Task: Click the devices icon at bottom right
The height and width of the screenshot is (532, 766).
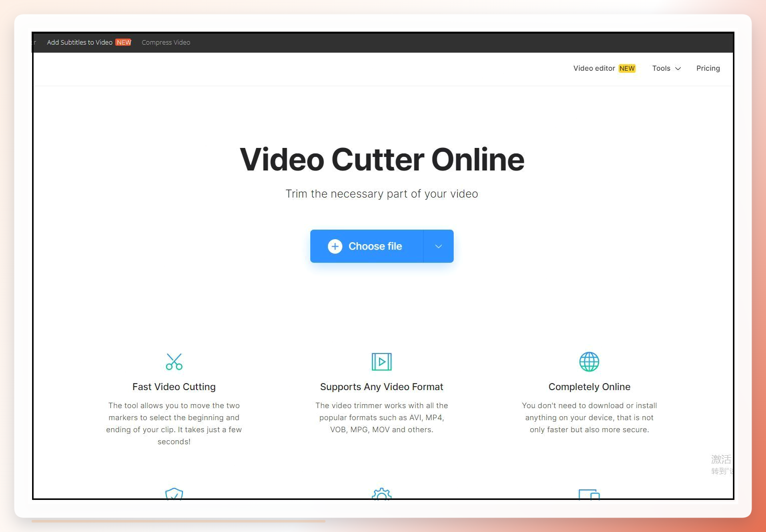Action: pyautogui.click(x=589, y=494)
